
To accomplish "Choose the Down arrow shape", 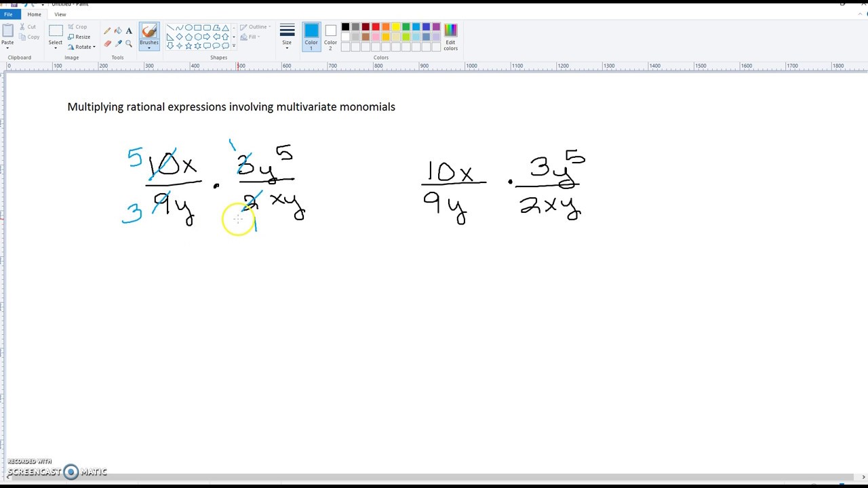I will tap(170, 46).
